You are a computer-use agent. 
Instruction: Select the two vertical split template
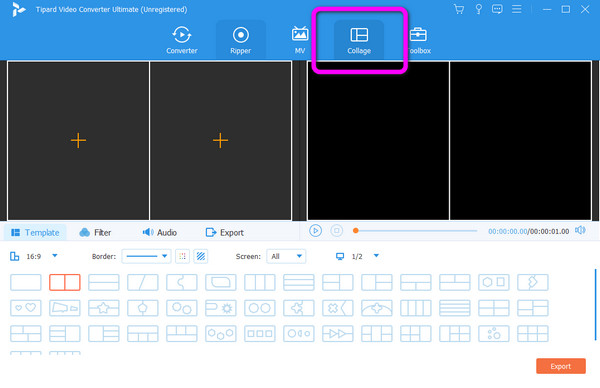[x=65, y=282]
